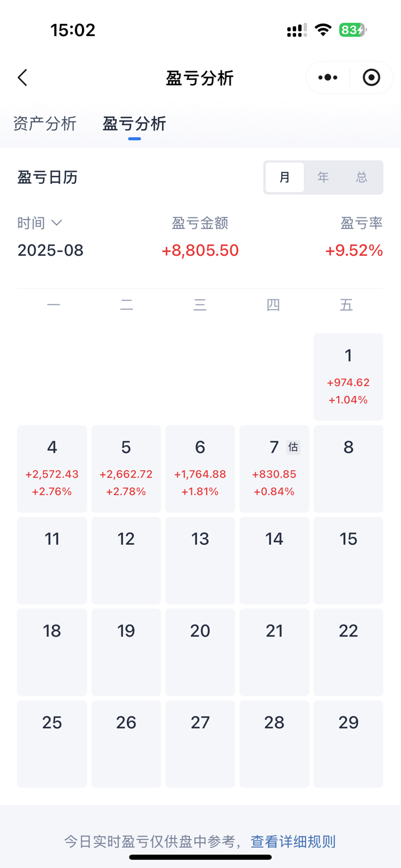The height and width of the screenshot is (868, 401).
Task: Open the three-dot more menu
Action: pos(327,78)
